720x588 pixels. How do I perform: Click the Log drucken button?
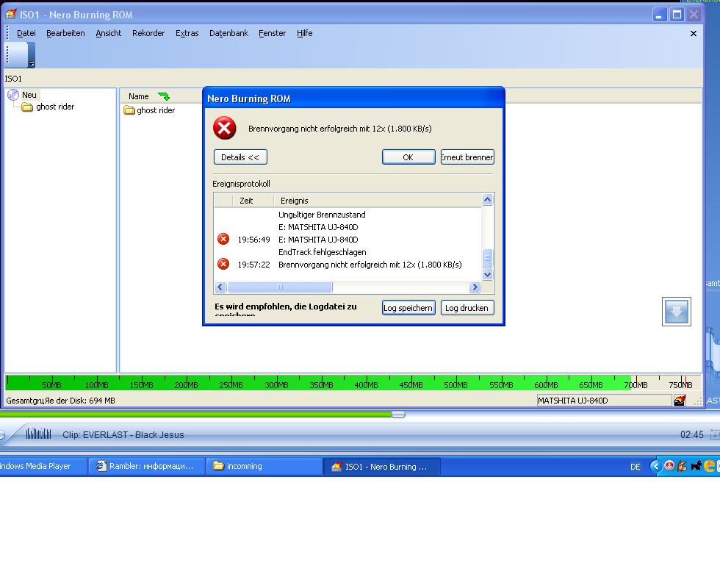(467, 308)
